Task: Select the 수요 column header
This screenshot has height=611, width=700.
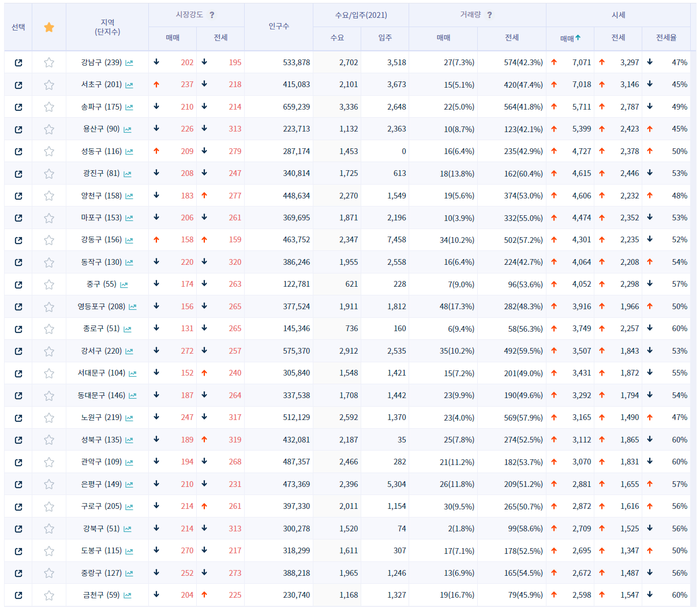Action: (337, 38)
